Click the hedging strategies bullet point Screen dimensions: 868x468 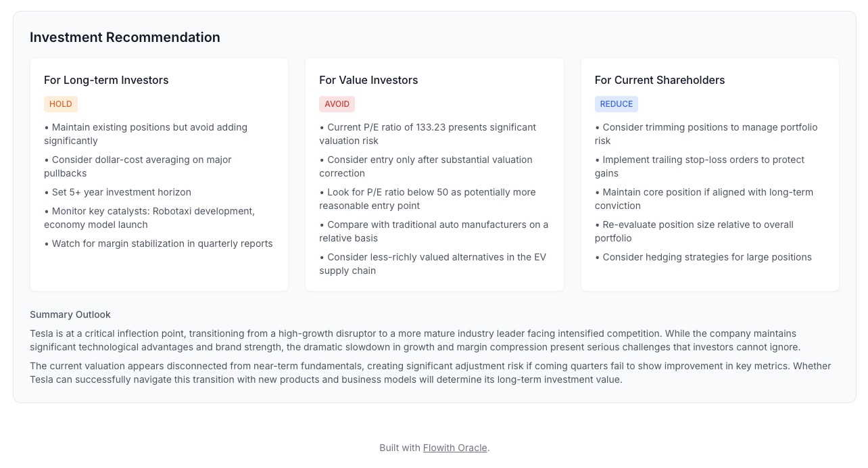tap(703, 257)
